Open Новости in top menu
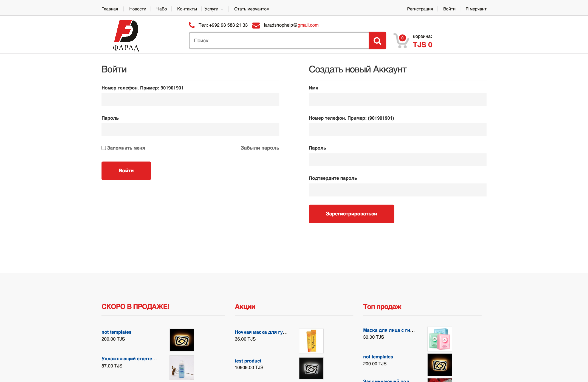This screenshot has width=588, height=382. point(138,9)
